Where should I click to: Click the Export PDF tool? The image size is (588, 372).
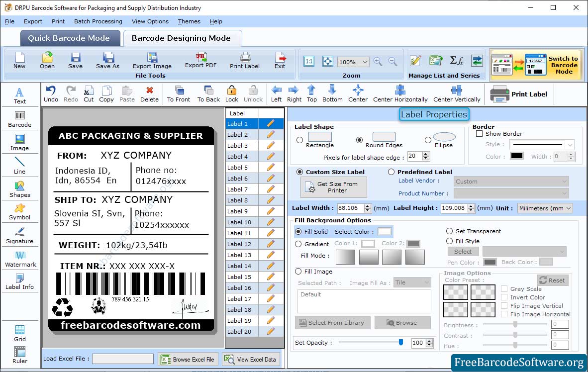[x=200, y=60]
